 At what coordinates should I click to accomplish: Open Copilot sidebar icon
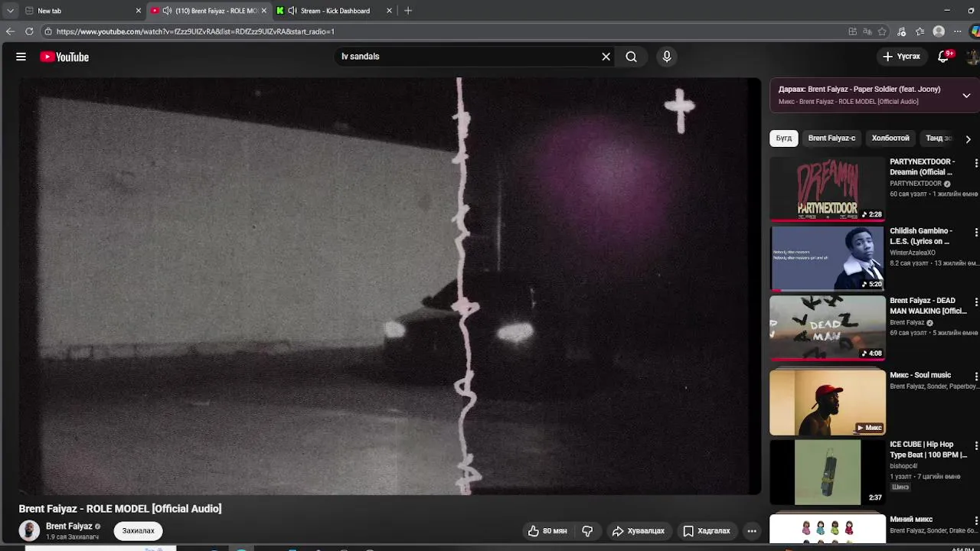click(975, 31)
